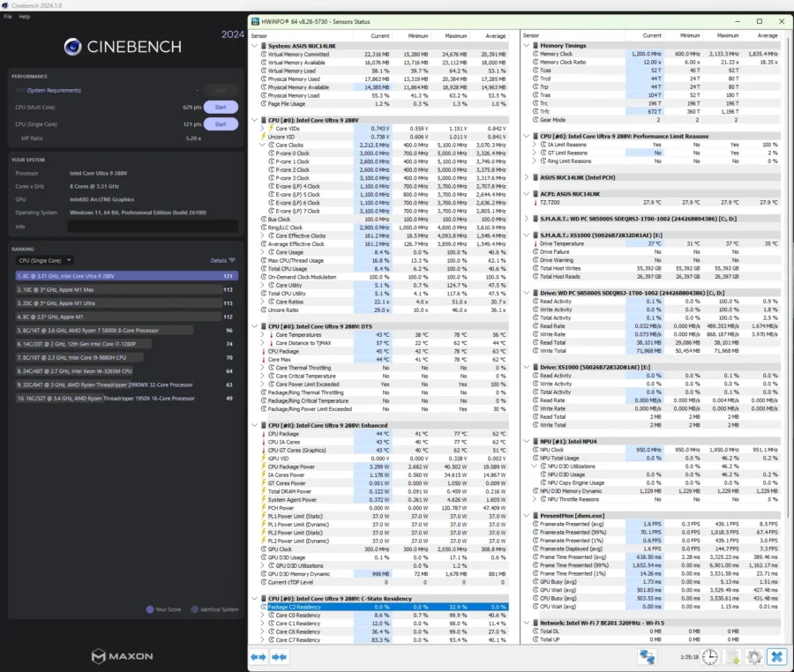Viewport: 794px width, 672px height.
Task: Open the CPU (Single Core) ranking dropdown
Action: (x=45, y=261)
